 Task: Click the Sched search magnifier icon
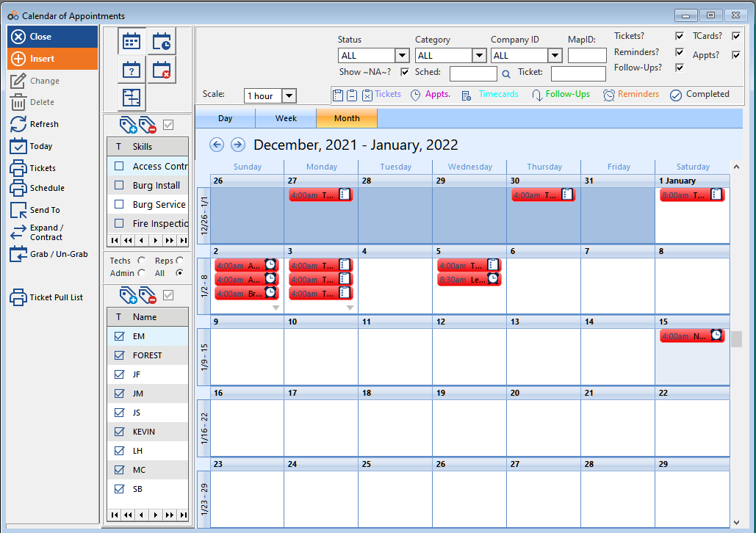(x=506, y=73)
